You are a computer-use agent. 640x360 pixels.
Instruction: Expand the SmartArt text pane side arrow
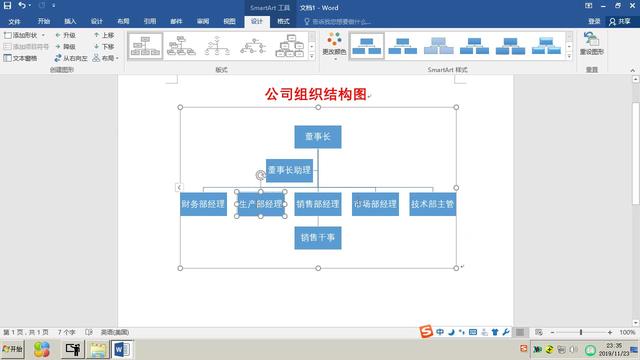tap(179, 187)
